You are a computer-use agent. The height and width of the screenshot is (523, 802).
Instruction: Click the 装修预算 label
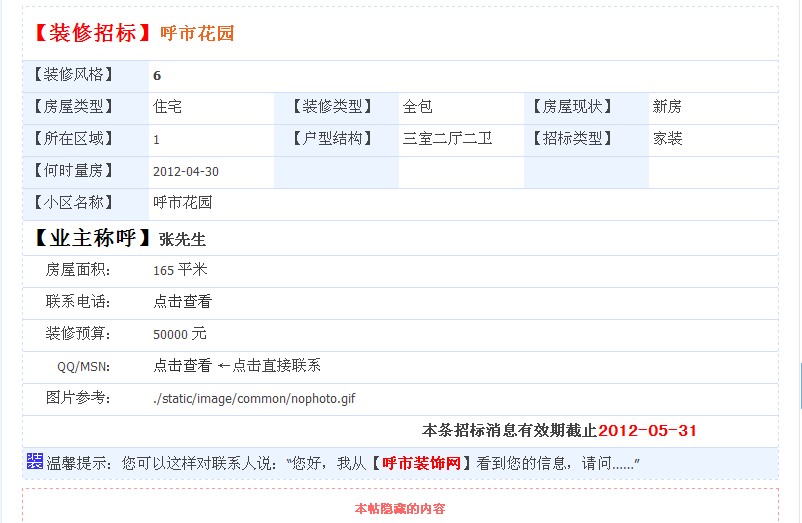(x=78, y=334)
